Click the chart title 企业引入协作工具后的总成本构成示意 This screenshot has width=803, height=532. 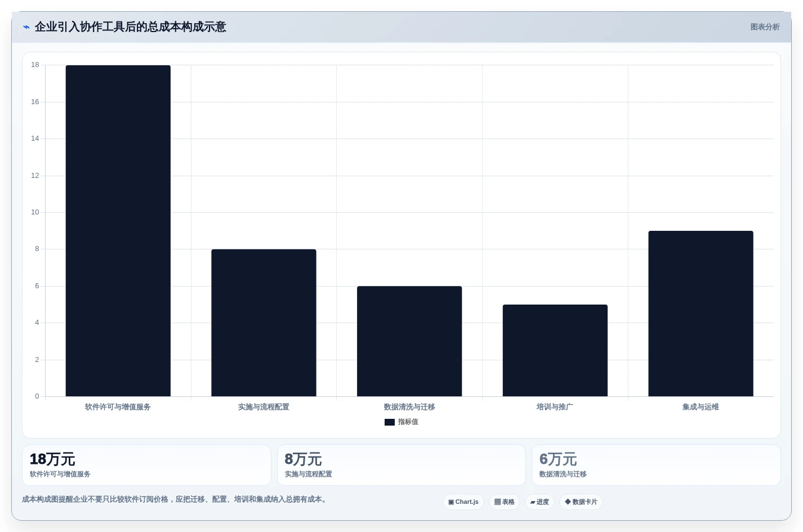(x=131, y=27)
